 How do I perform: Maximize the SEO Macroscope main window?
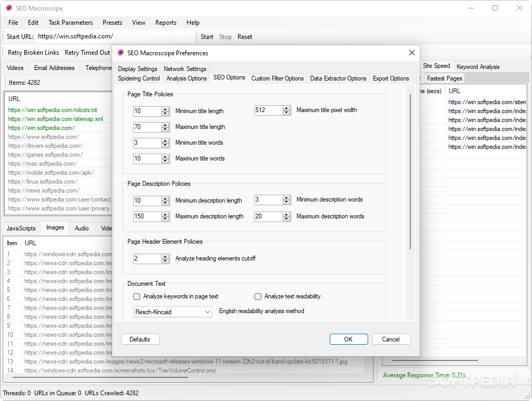[495, 8]
